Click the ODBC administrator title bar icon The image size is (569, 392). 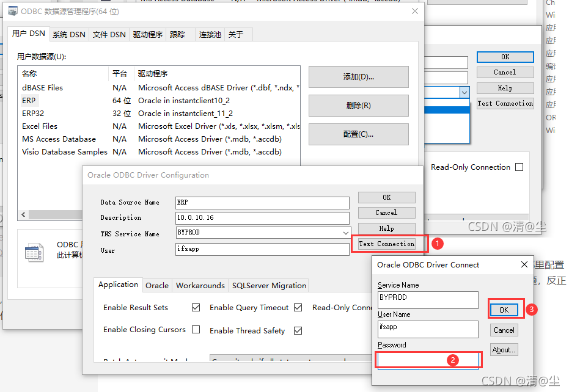coord(13,11)
